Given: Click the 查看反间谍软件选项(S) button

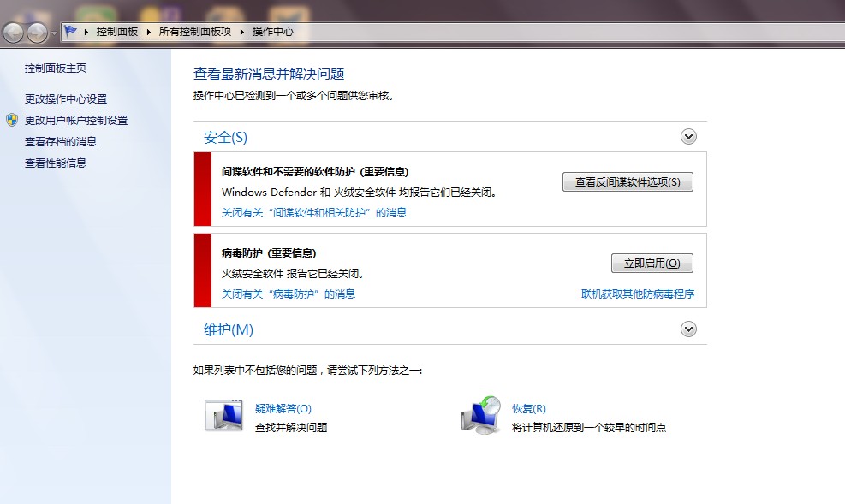Looking at the screenshot, I should [628, 181].
